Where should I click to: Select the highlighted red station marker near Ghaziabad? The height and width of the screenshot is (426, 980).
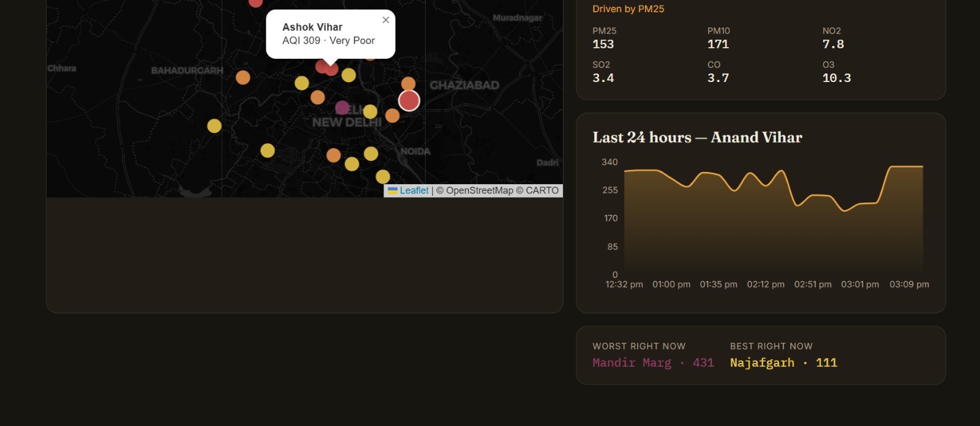(x=409, y=100)
